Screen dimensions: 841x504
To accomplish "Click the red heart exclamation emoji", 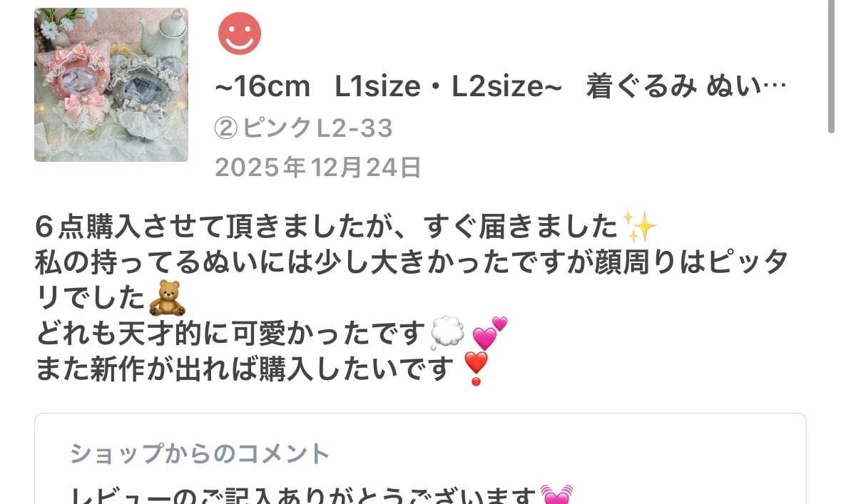I will pos(476,369).
